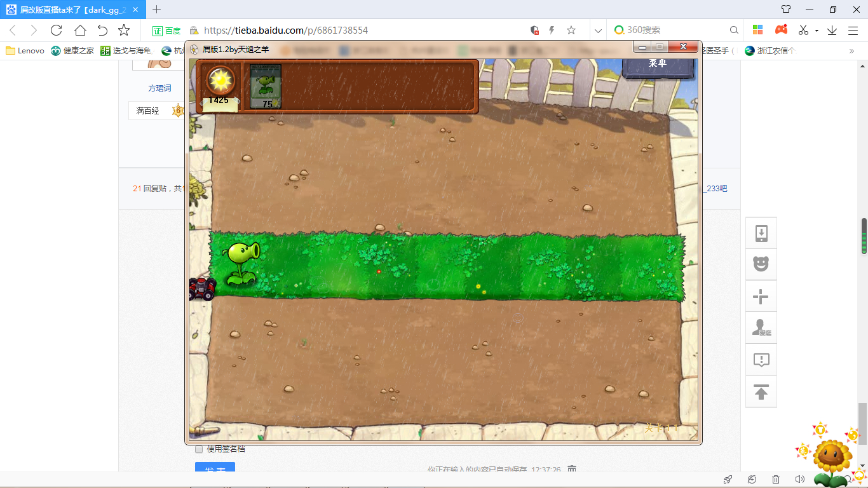This screenshot has height=488, width=868.
Task: Go back with the browser back arrow
Action: (x=13, y=30)
